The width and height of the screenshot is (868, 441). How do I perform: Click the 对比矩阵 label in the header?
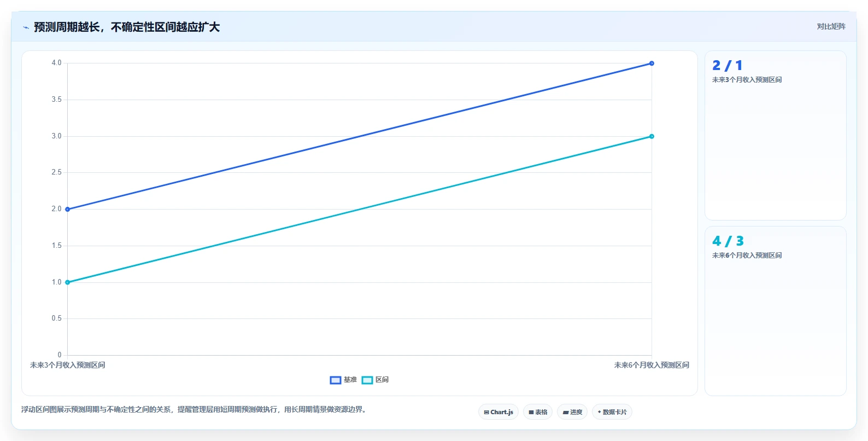pyautogui.click(x=831, y=26)
